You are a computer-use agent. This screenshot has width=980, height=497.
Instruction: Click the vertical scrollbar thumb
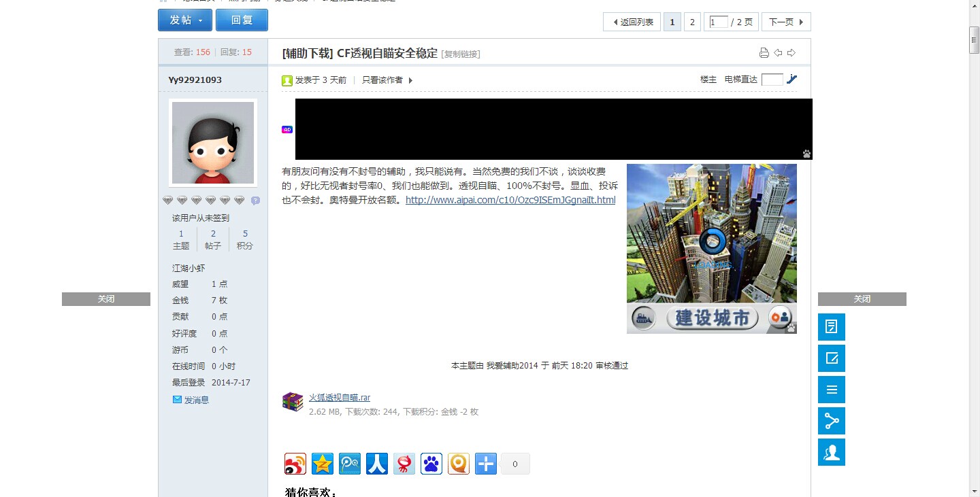[x=975, y=40]
